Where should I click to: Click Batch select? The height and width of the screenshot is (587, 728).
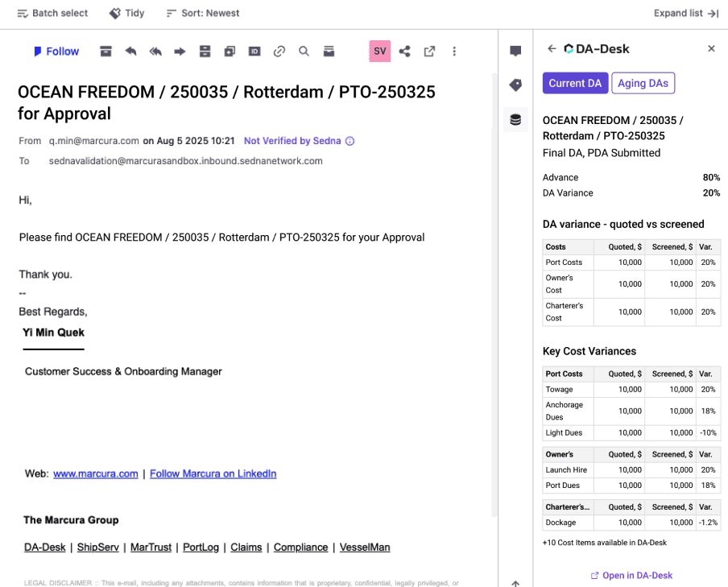(x=52, y=13)
